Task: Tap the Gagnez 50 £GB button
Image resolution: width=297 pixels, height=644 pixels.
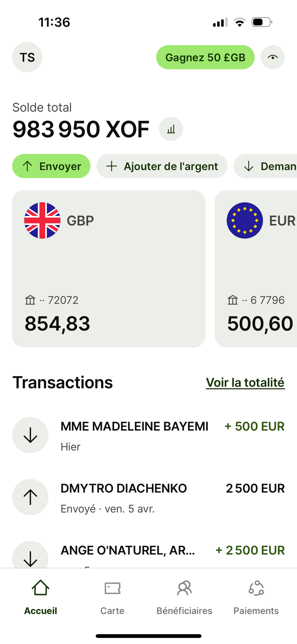Action: (x=205, y=58)
